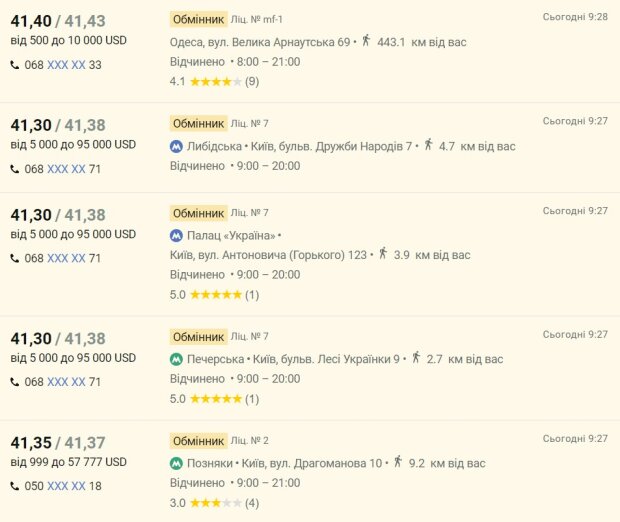Viewport: 620px width, 522px height.
Task: Open address бульв. Дружби Народів 7
Action: (x=352, y=146)
